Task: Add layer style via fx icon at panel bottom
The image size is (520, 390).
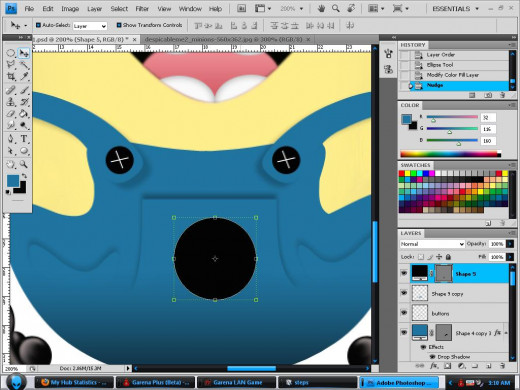Action: click(x=433, y=366)
